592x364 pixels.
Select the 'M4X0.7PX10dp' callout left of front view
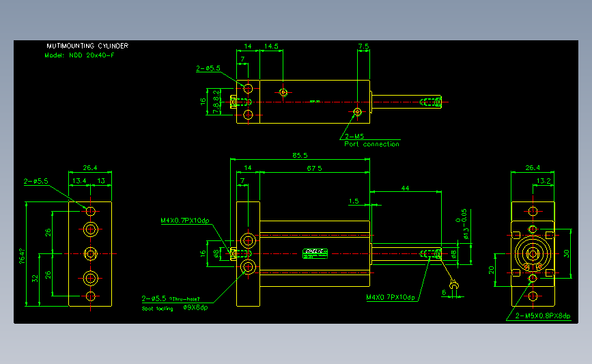tap(184, 221)
